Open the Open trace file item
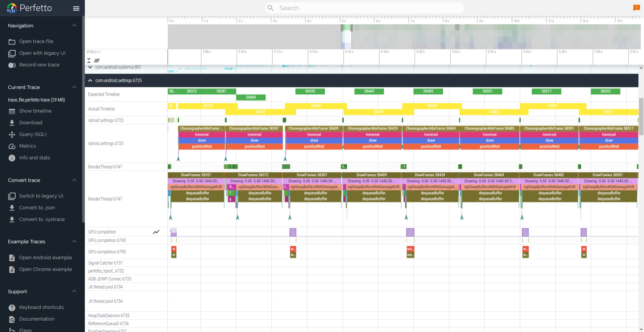Screen dimensions: 644x332 tap(36, 41)
